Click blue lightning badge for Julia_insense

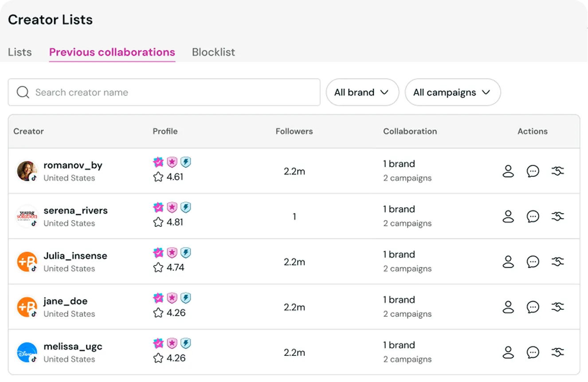[186, 253]
